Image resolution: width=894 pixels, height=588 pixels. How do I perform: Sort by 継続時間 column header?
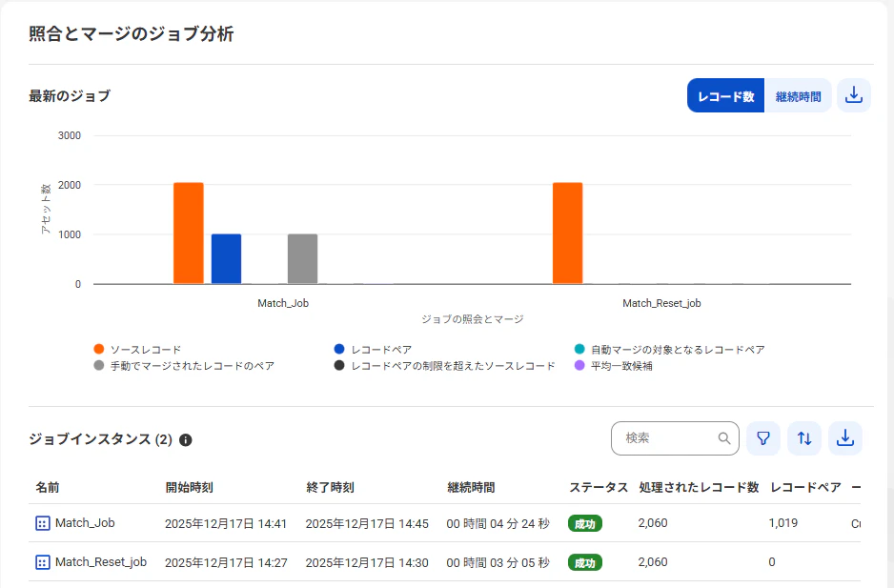(471, 488)
